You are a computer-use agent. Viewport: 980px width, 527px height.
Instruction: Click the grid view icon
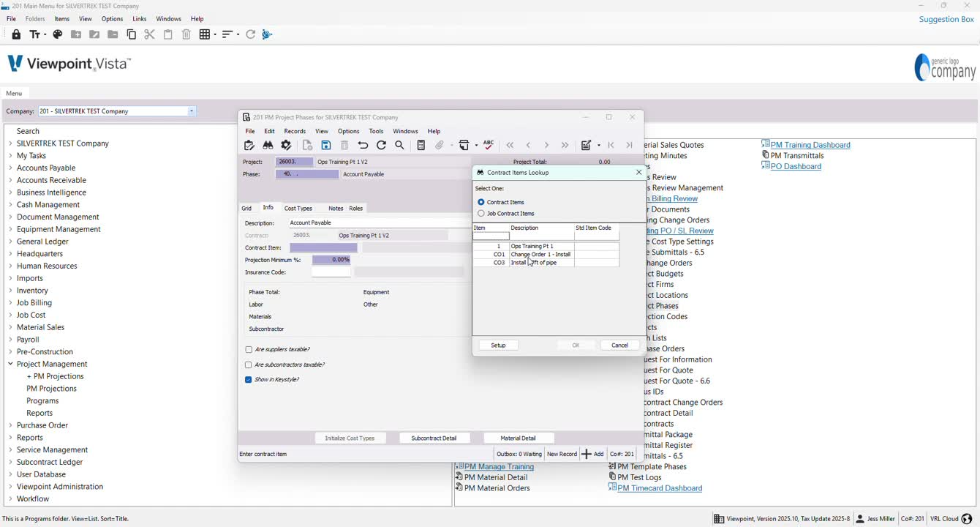[x=205, y=34]
